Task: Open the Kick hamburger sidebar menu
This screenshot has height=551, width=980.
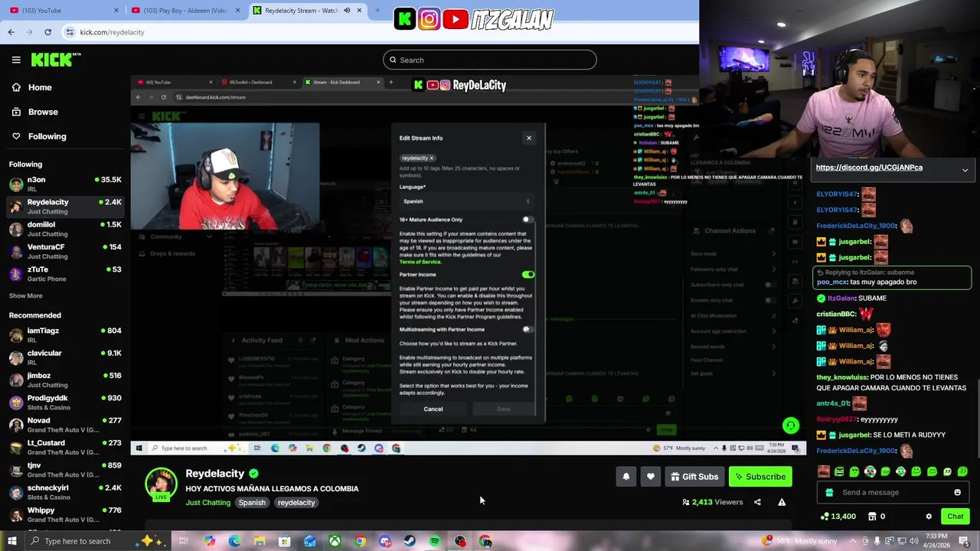Action: (16, 60)
